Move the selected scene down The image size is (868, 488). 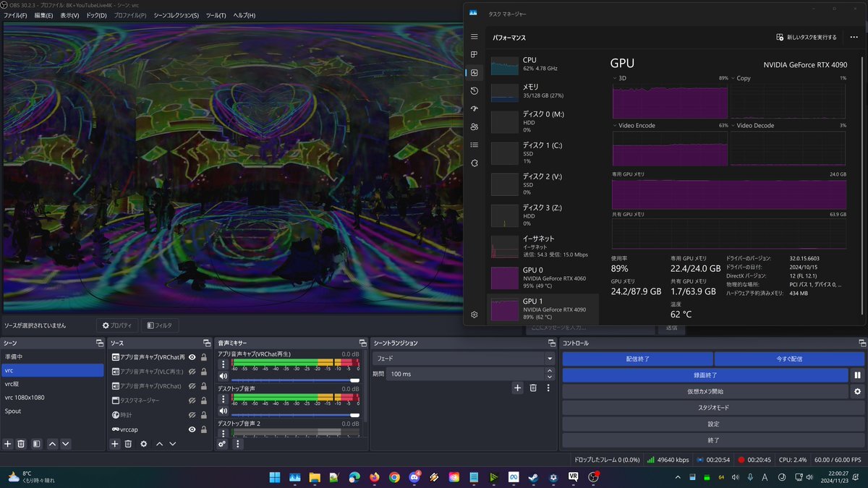pyautogui.click(x=66, y=444)
